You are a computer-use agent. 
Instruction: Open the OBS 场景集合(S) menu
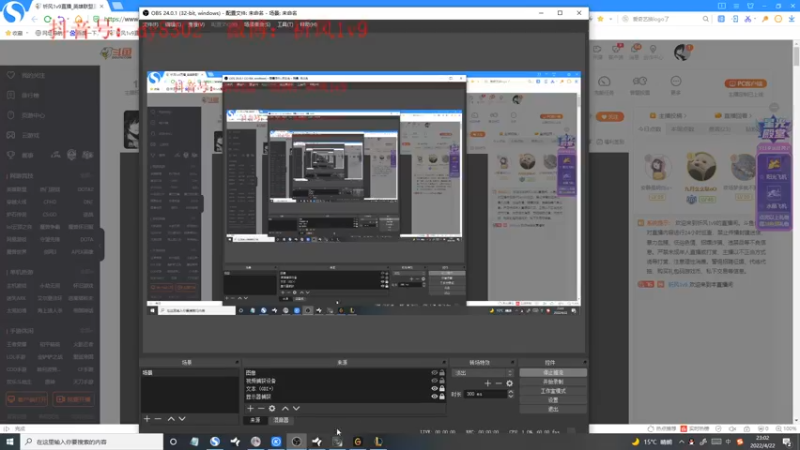257,24
